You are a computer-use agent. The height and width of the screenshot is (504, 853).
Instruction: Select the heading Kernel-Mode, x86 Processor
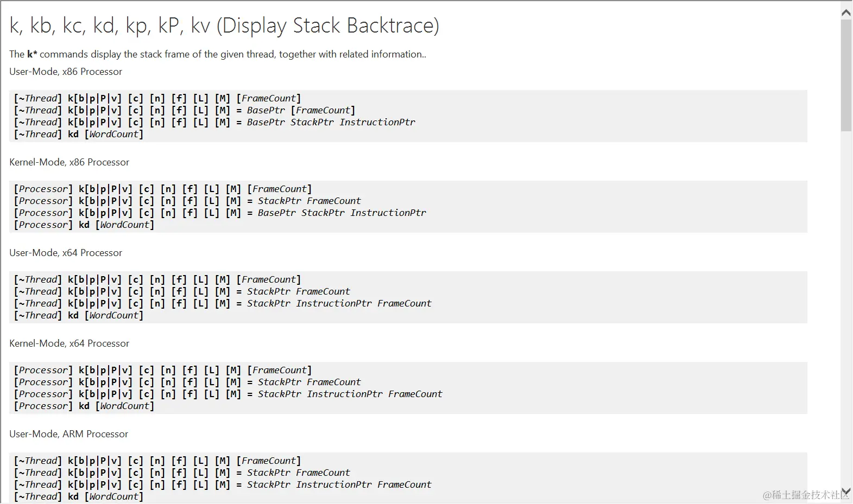(x=69, y=162)
